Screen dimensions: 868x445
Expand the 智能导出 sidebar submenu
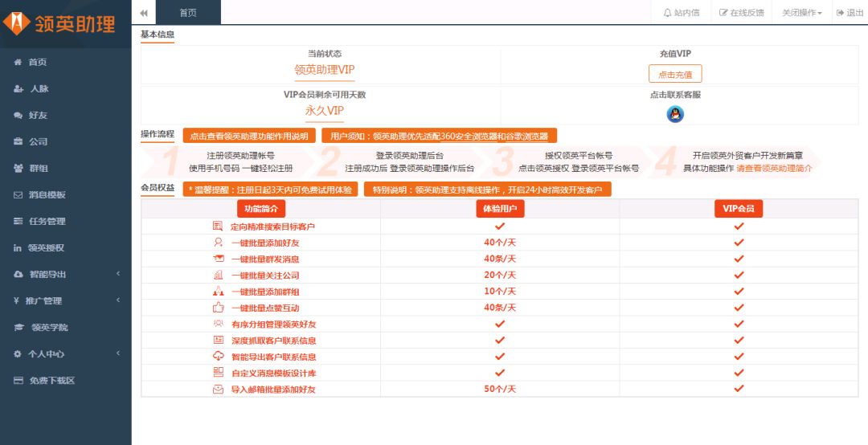coord(64,274)
